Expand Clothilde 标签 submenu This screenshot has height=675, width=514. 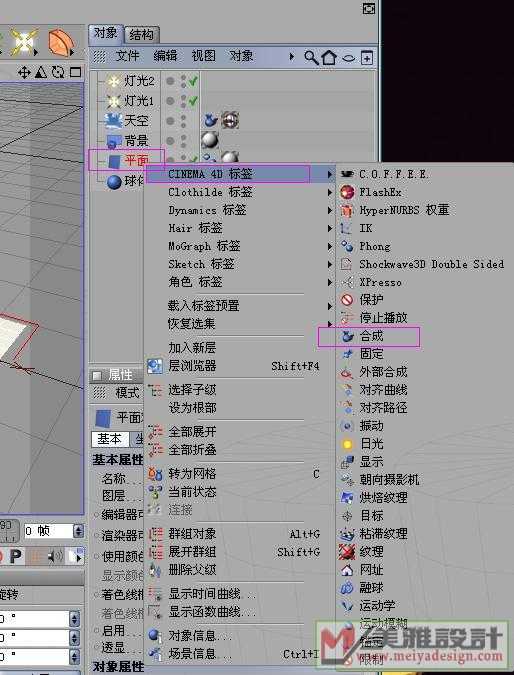240,192
